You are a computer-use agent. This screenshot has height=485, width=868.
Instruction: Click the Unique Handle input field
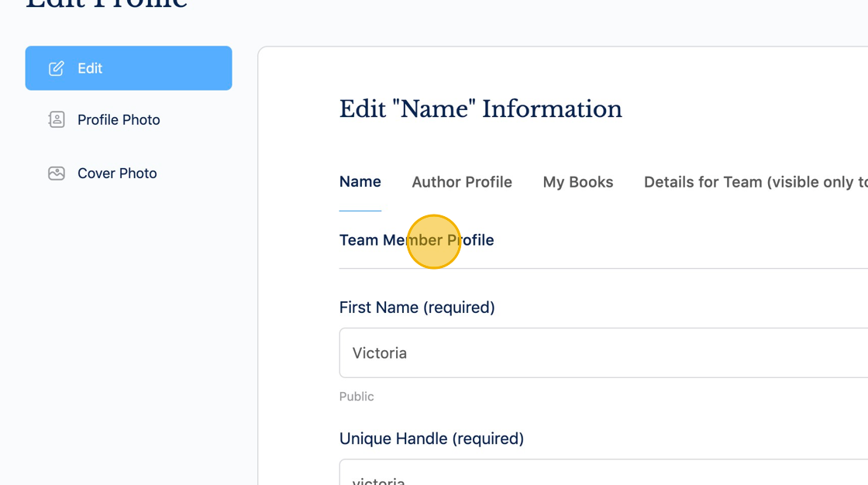click(x=604, y=474)
